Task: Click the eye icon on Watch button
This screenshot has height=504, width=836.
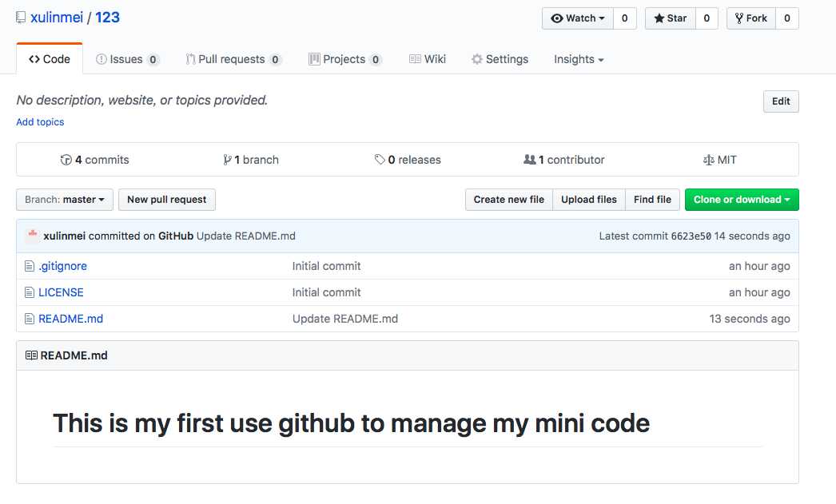Action: 556,18
